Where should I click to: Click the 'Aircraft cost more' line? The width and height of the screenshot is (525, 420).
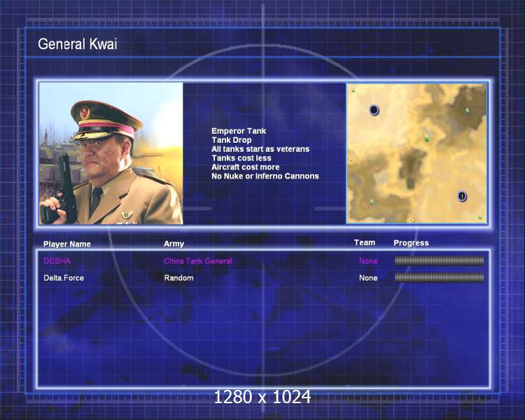(246, 167)
